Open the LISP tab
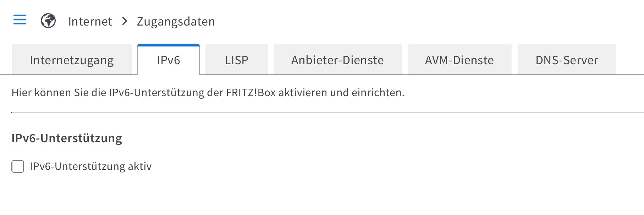 point(237,59)
